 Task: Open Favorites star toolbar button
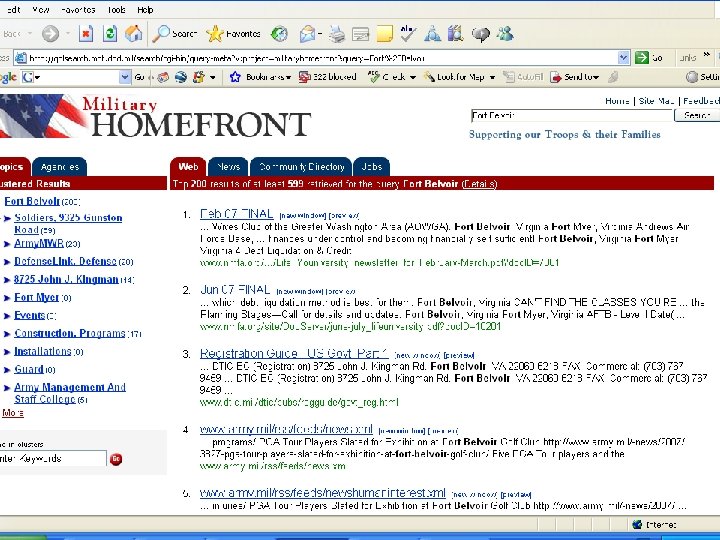[233, 34]
